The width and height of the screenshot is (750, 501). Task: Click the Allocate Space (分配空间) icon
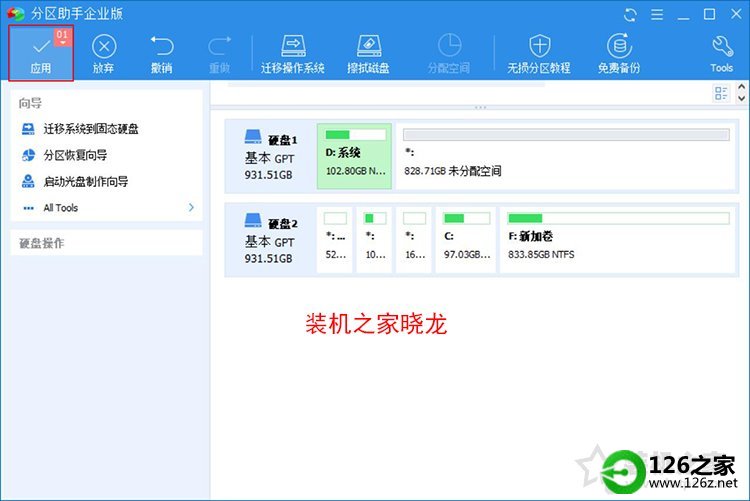tap(449, 45)
